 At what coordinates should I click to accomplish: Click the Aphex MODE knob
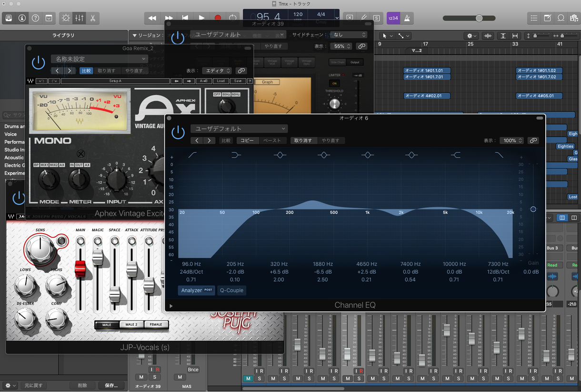(49, 180)
